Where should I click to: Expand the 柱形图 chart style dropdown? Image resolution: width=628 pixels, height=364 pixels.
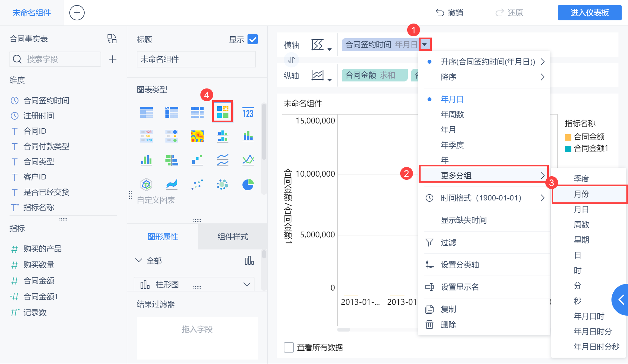tap(247, 284)
